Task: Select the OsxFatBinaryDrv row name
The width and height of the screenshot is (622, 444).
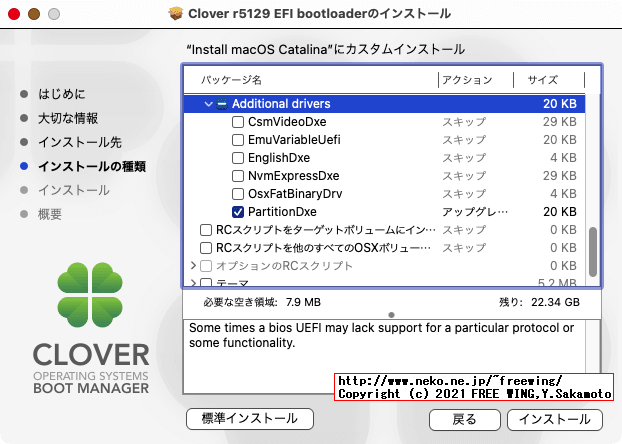Action: [x=295, y=194]
